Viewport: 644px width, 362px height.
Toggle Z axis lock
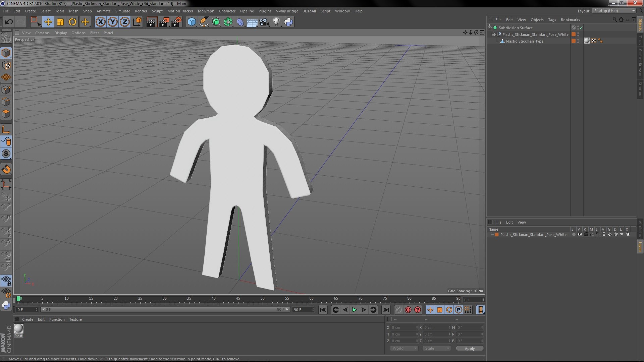point(125,22)
